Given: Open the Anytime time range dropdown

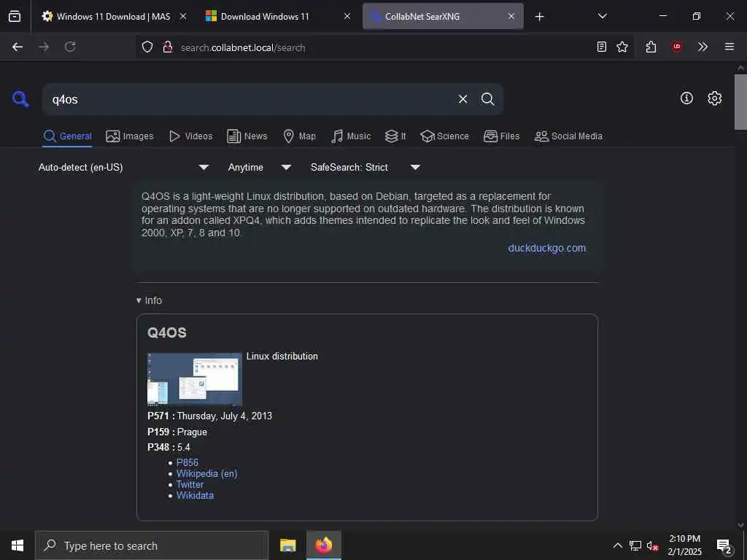Looking at the screenshot, I should tap(259, 167).
